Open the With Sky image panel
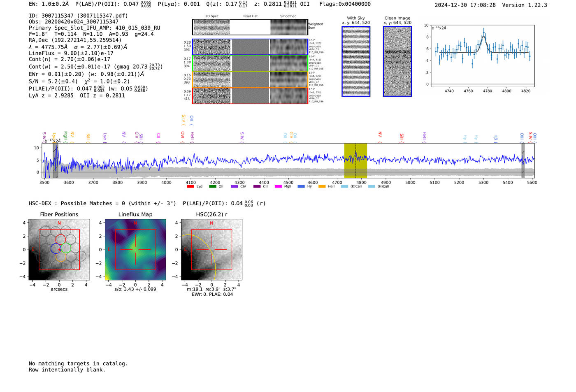This screenshot has width=576, height=392. click(356, 61)
